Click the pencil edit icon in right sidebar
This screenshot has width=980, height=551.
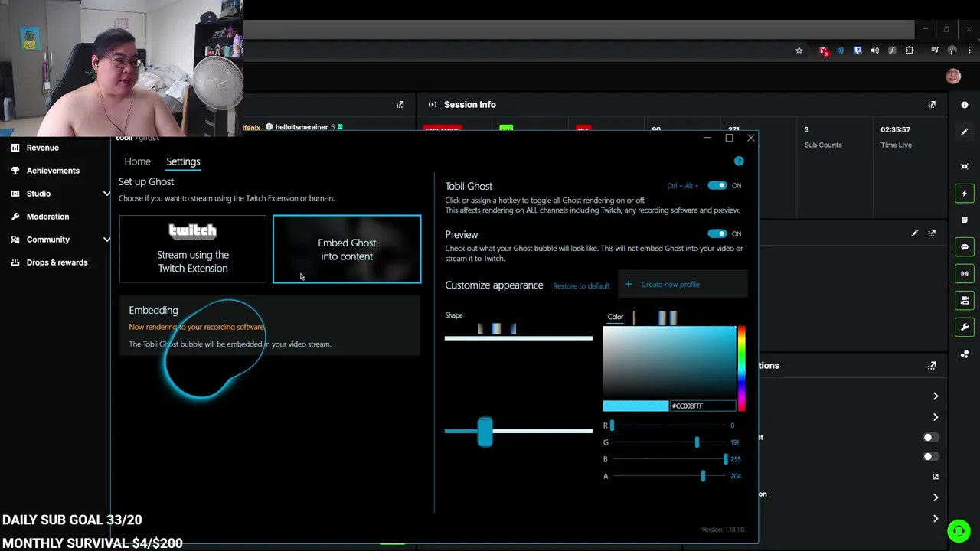pos(965,132)
